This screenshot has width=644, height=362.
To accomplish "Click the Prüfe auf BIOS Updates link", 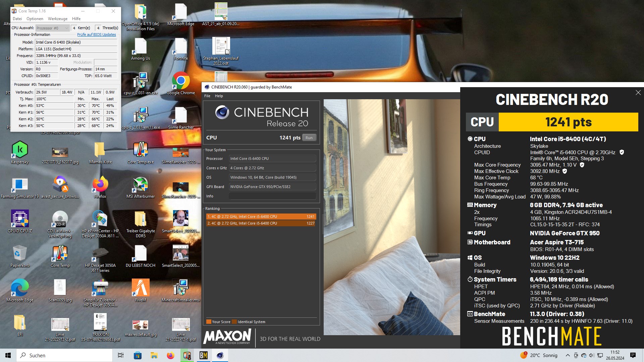I will 96,35.
